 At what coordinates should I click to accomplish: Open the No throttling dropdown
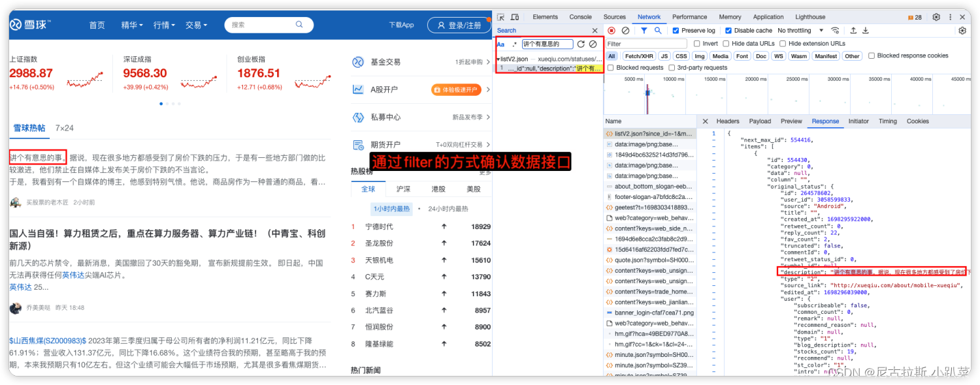tap(800, 31)
